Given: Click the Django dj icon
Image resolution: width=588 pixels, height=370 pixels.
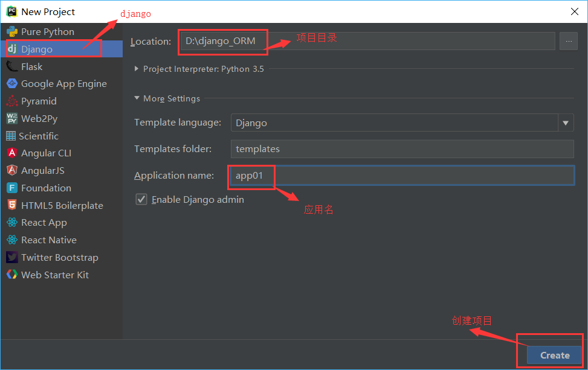Looking at the screenshot, I should 12,49.
